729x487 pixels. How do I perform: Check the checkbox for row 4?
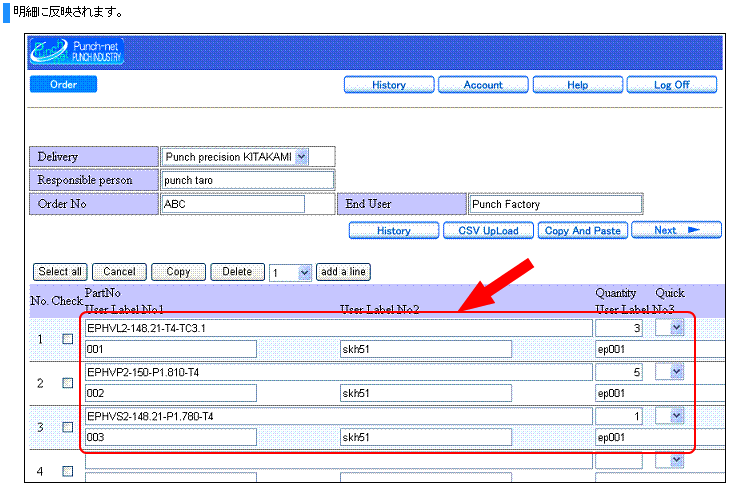pyautogui.click(x=67, y=471)
